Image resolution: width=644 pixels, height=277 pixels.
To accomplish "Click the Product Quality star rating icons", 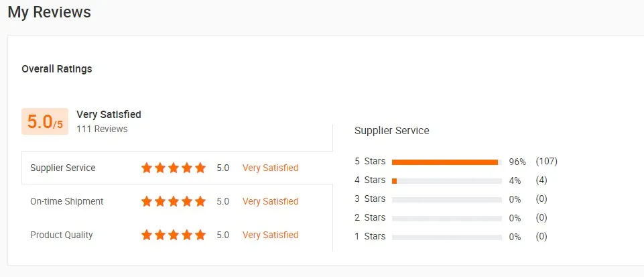I will pyautogui.click(x=174, y=235).
